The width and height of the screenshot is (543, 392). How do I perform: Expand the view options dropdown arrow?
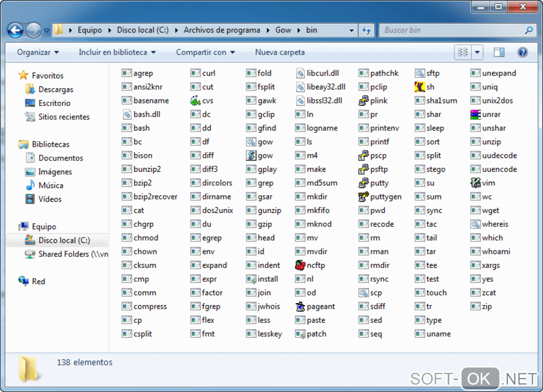coord(477,52)
